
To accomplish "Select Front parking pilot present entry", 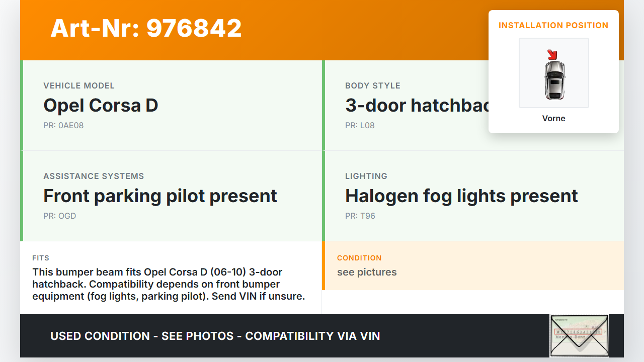I will click(x=160, y=196).
